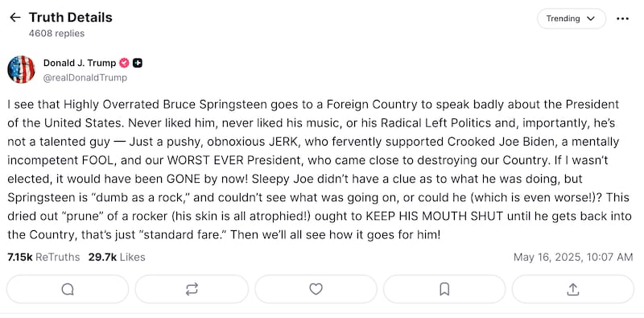The height and width of the screenshot is (318, 644).
Task: Open the Trending sort dropdown
Action: tap(572, 19)
